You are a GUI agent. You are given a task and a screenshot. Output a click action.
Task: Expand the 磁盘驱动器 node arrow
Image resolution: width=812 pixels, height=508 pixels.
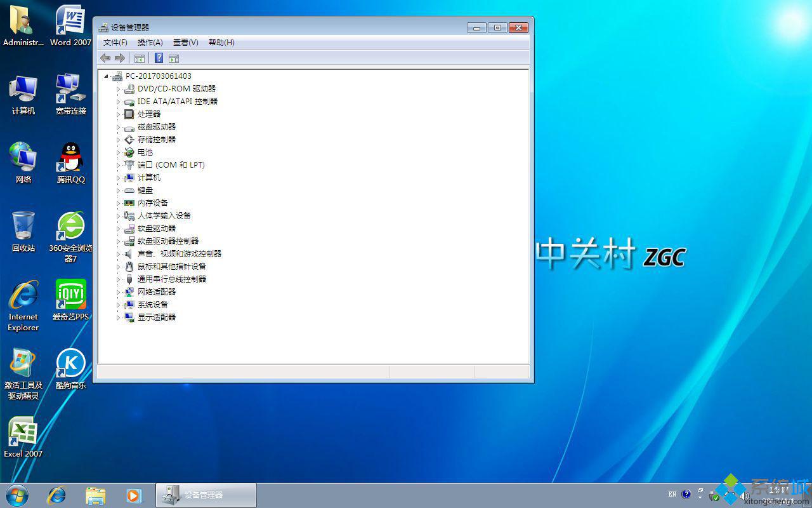click(118, 127)
